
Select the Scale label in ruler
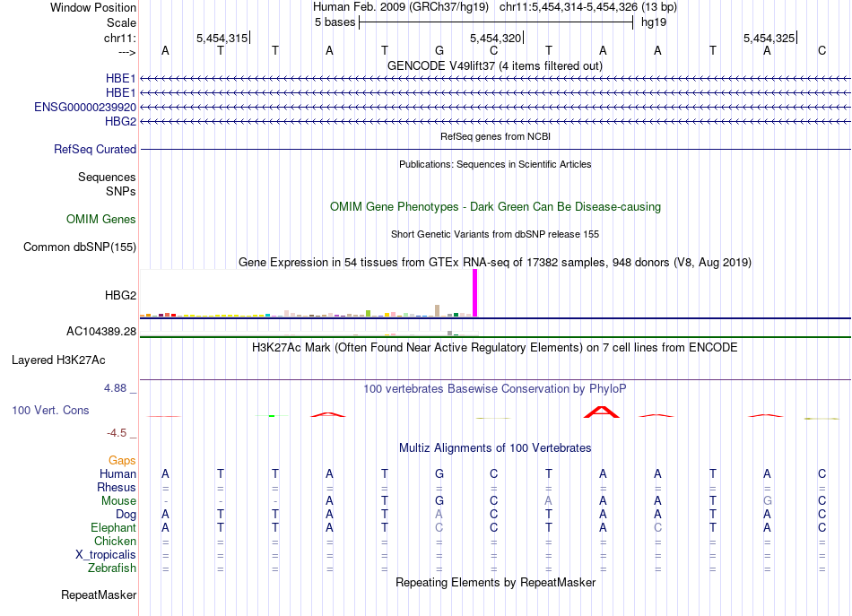[x=121, y=22]
